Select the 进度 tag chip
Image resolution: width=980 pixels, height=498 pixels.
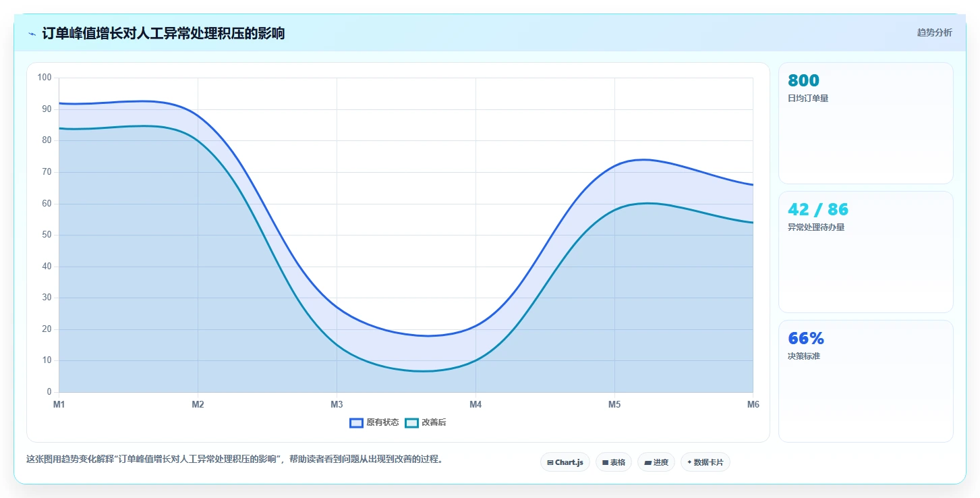pyautogui.click(x=656, y=462)
